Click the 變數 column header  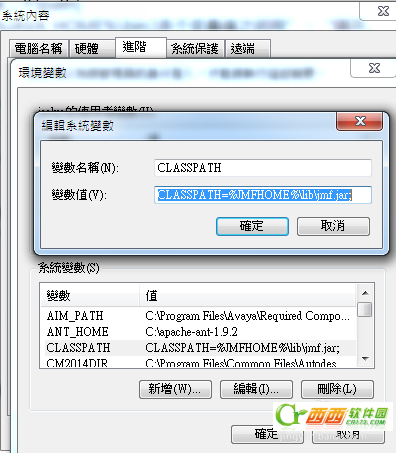coord(90,295)
